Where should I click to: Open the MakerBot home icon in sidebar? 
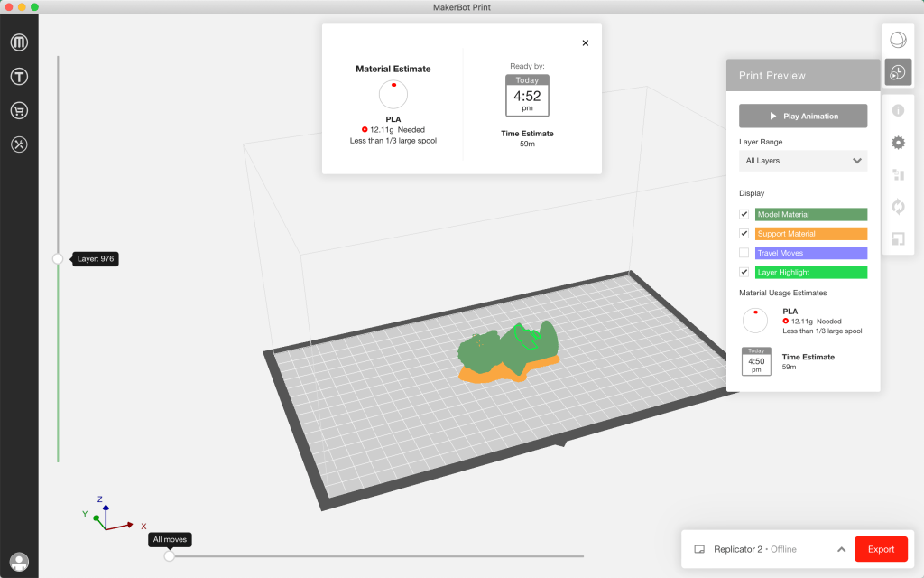19,43
